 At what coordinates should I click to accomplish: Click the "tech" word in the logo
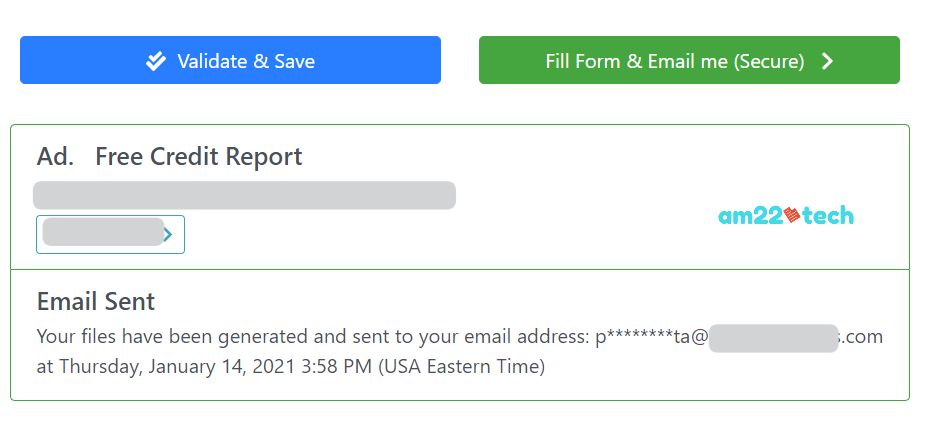coord(827,216)
